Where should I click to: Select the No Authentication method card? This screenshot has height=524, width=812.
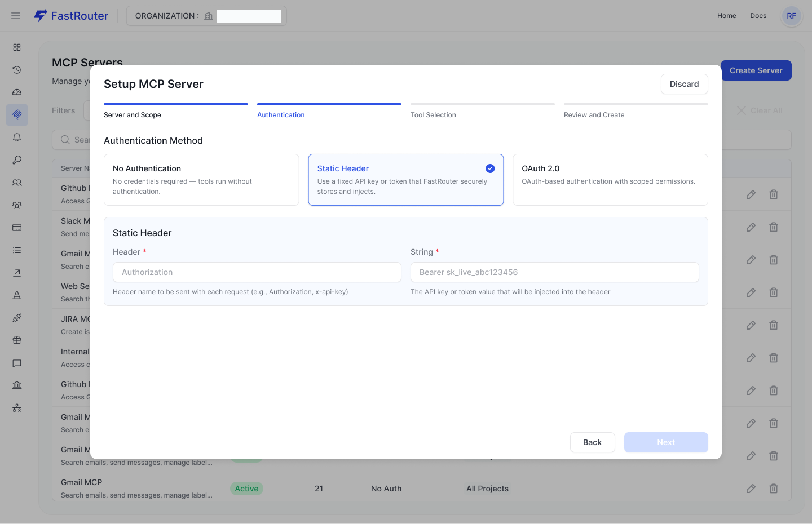click(x=201, y=180)
